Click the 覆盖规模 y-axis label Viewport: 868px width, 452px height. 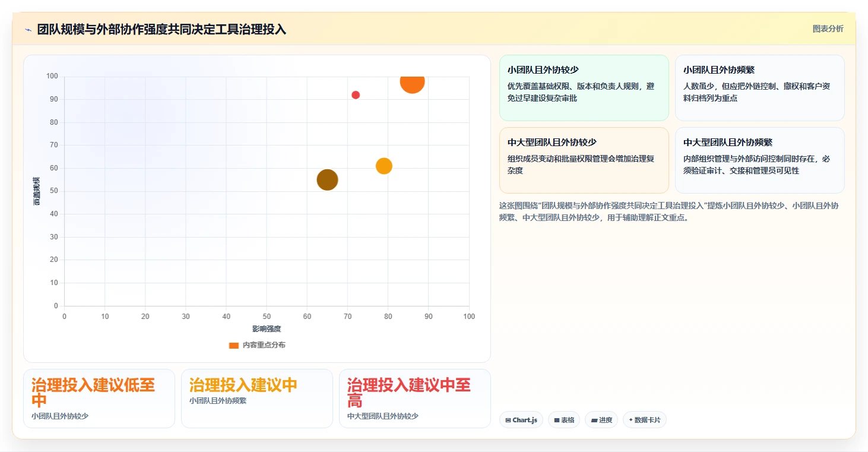[x=37, y=191]
